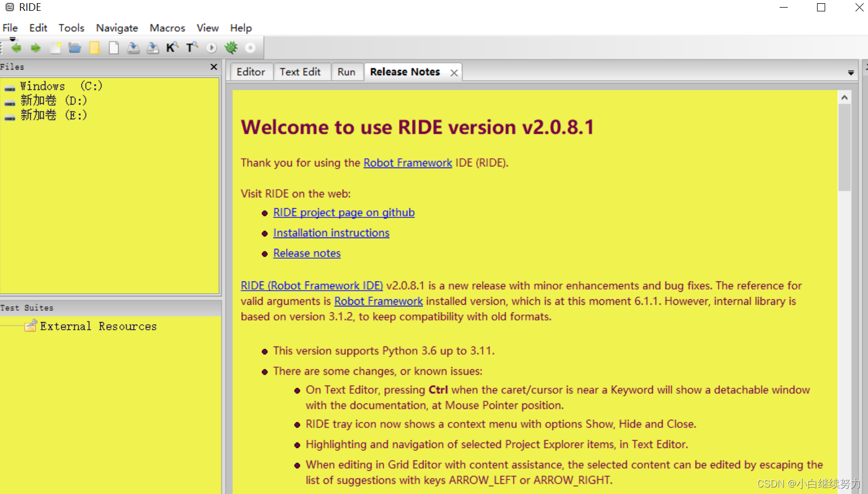Screen dimensions: 868x494
Task: Close the Files panel
Action: pyautogui.click(x=214, y=67)
